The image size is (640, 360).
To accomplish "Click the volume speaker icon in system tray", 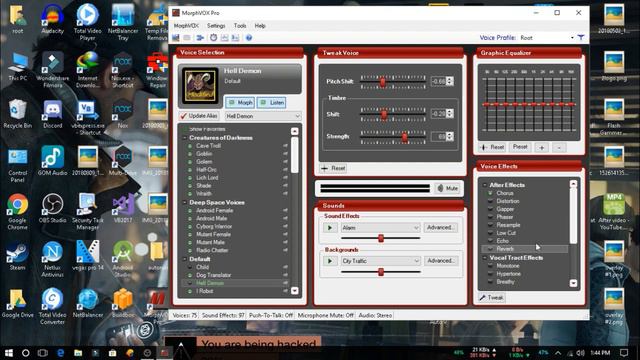I will [581, 353].
